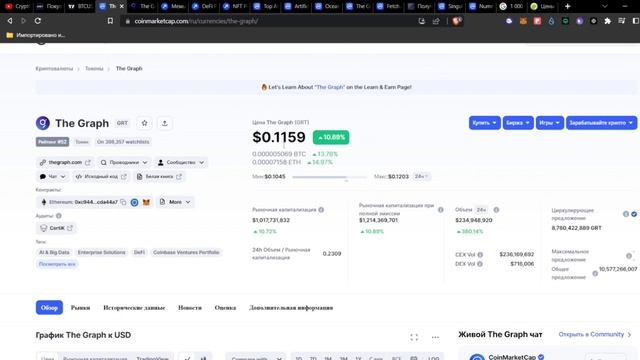Open Зарабатывайте крипто dropdown
This screenshot has height=360, width=640.
(x=601, y=123)
